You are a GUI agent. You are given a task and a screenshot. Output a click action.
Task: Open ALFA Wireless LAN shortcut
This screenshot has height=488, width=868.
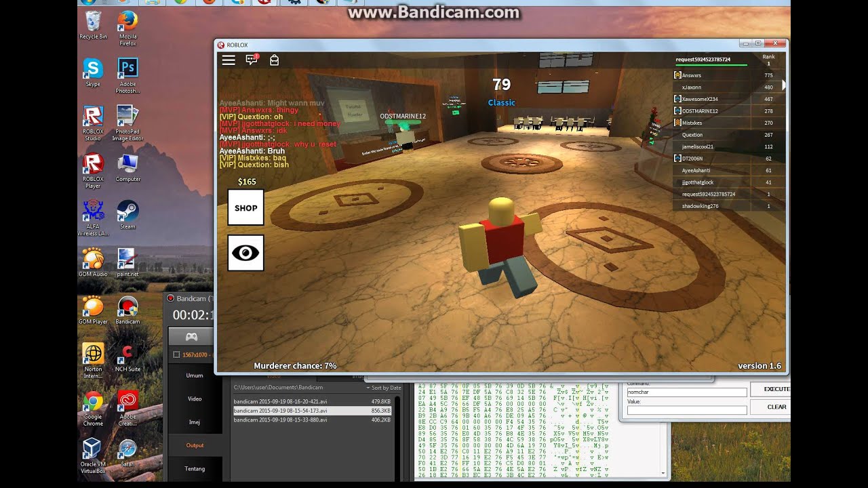pyautogui.click(x=93, y=218)
